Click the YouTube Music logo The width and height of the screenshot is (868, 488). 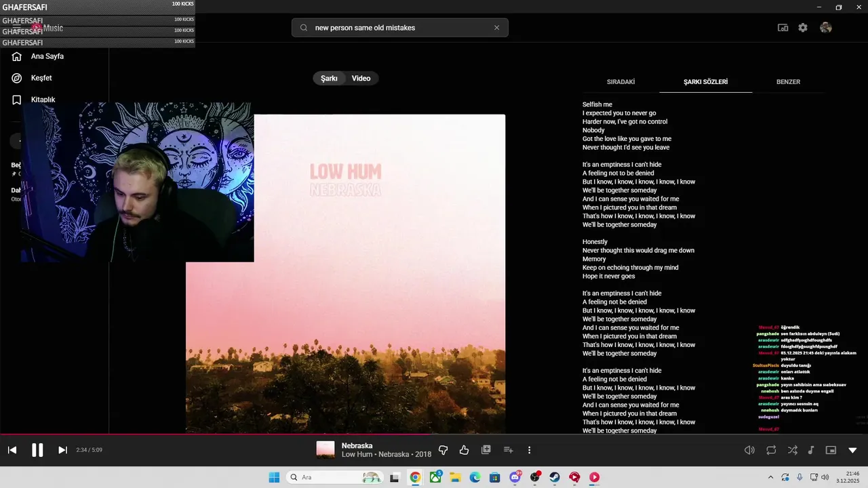46,28
